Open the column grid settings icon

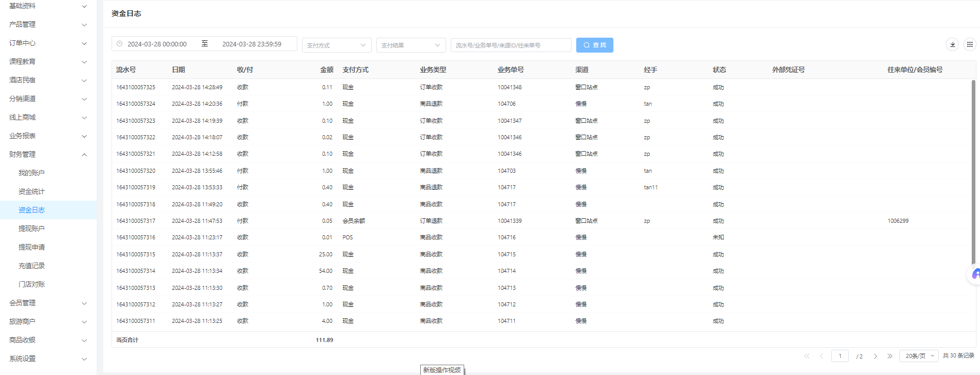[x=970, y=44]
